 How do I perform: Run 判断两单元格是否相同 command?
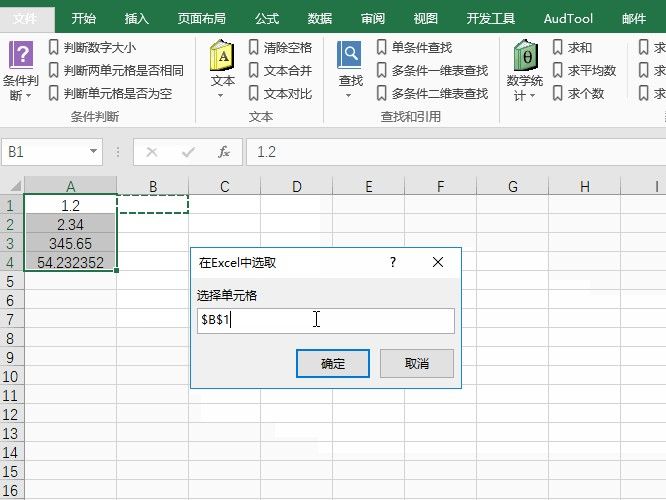pos(116,70)
